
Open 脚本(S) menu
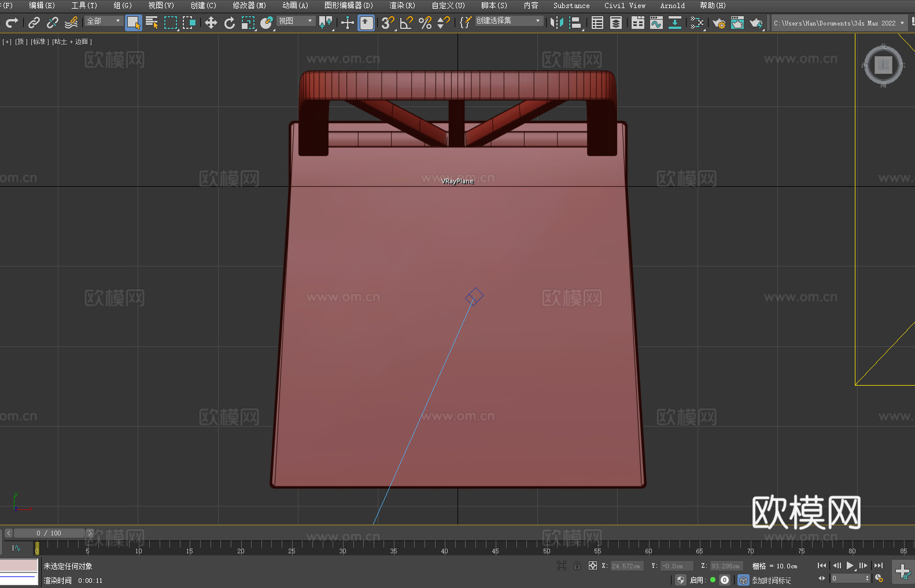click(x=494, y=5)
